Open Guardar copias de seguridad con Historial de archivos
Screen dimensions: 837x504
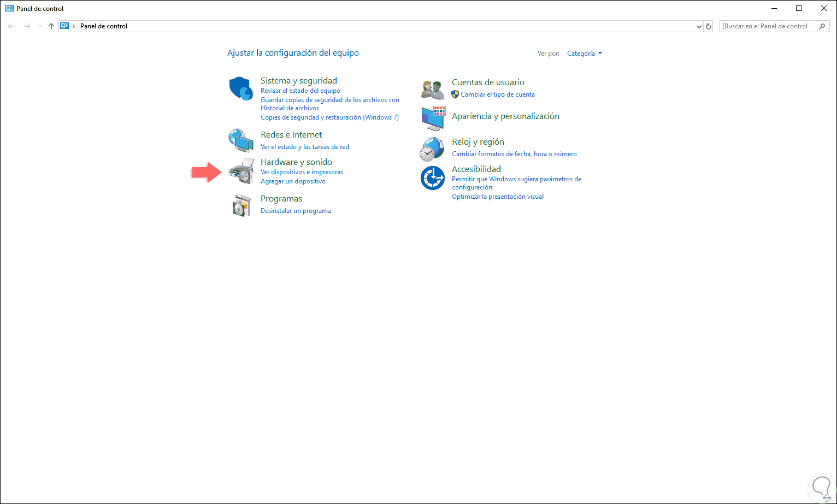click(330, 104)
